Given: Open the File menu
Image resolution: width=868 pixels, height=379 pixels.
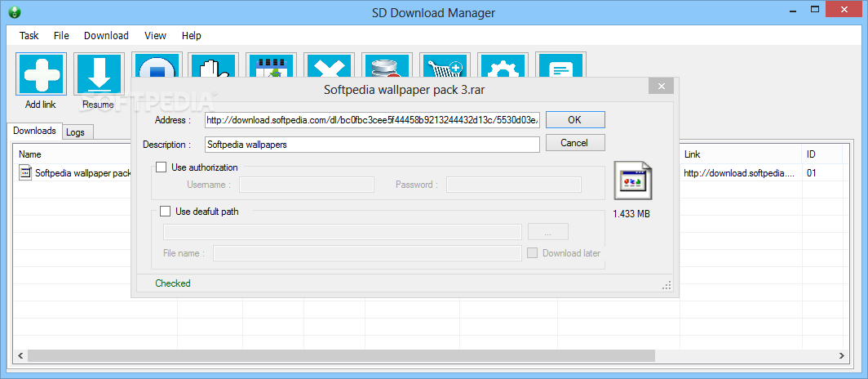Looking at the screenshot, I should click(x=61, y=35).
